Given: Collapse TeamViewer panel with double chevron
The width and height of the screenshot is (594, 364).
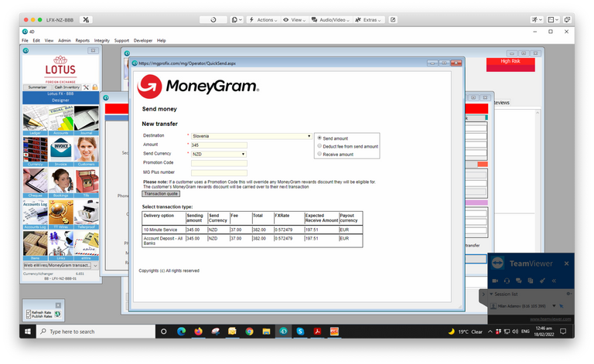Looking at the screenshot, I should coord(554,281).
